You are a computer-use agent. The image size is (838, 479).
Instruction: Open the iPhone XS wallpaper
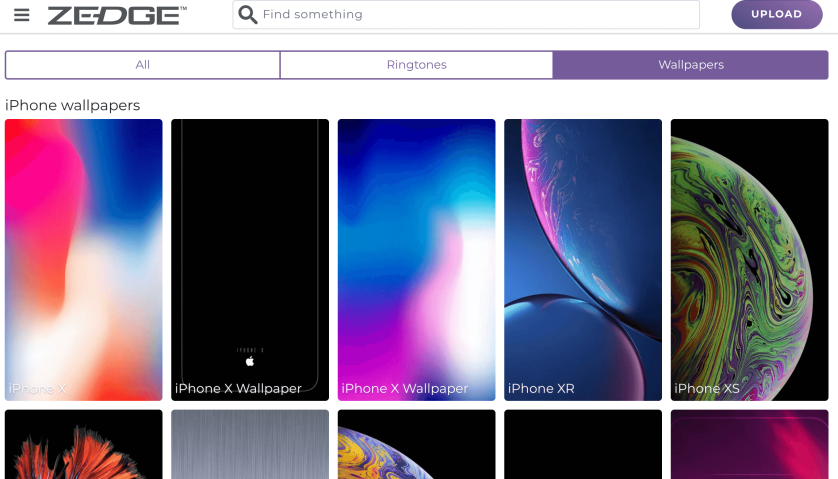click(749, 260)
